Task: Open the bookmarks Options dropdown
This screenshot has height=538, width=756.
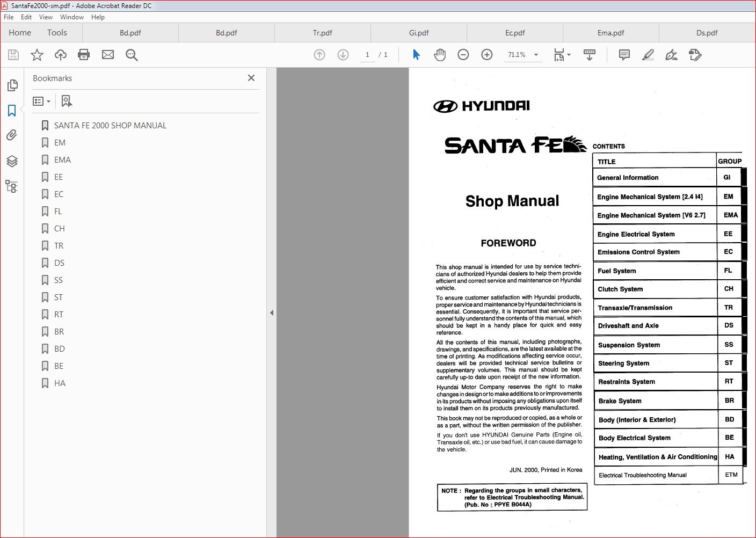Action: 41,101
